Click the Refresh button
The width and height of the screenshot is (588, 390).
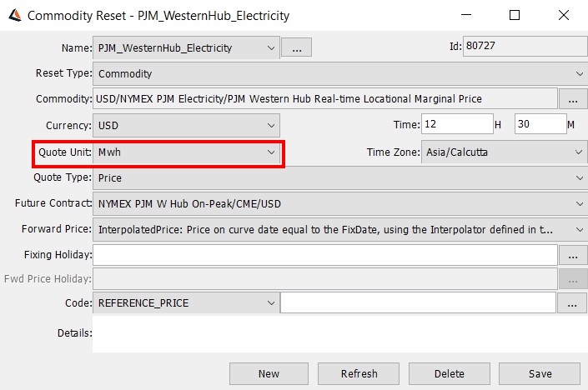pyautogui.click(x=359, y=373)
